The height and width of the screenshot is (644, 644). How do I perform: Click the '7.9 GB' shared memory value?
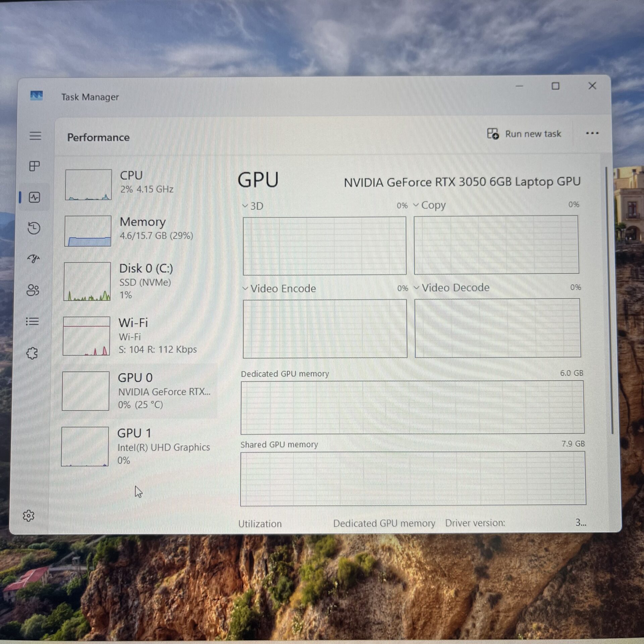coord(573,444)
